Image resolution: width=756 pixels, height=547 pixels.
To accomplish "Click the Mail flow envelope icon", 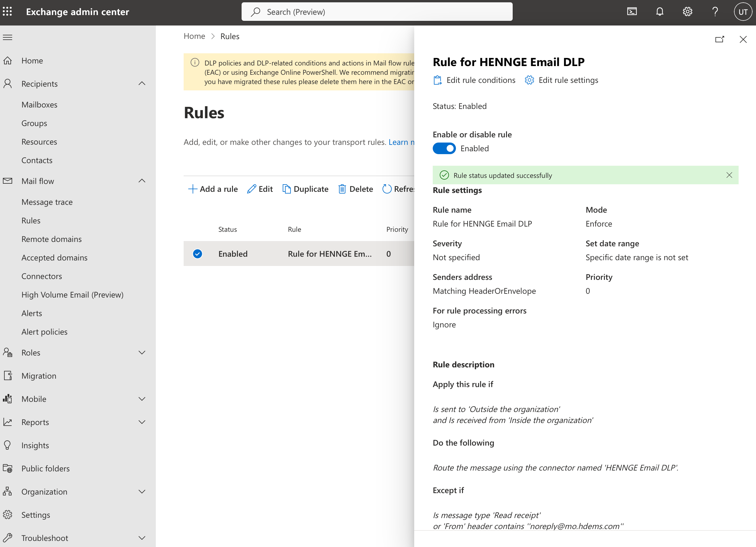I will tap(7, 181).
